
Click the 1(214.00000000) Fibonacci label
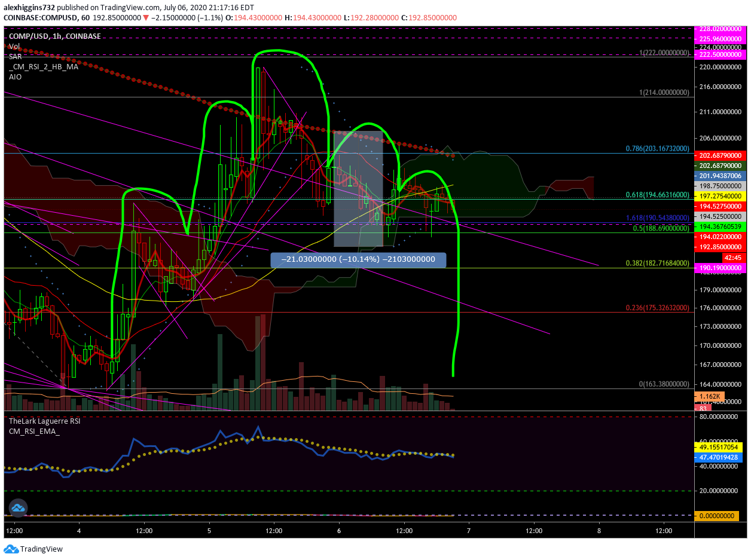click(x=664, y=93)
